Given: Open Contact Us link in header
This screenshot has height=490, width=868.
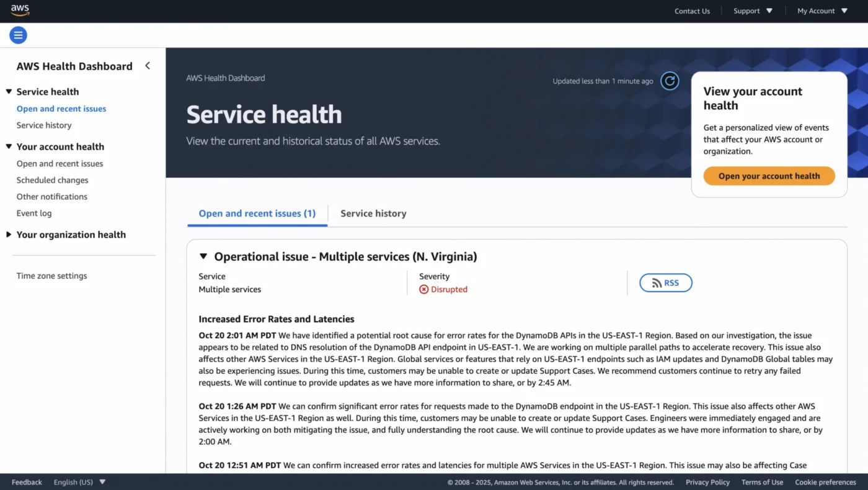Looking at the screenshot, I should click(692, 11).
